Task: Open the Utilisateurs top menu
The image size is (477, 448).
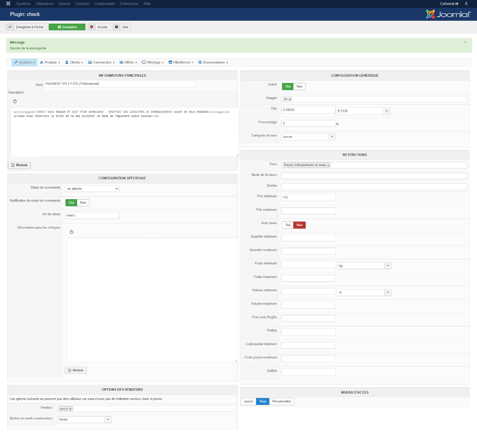Action: click(45, 4)
